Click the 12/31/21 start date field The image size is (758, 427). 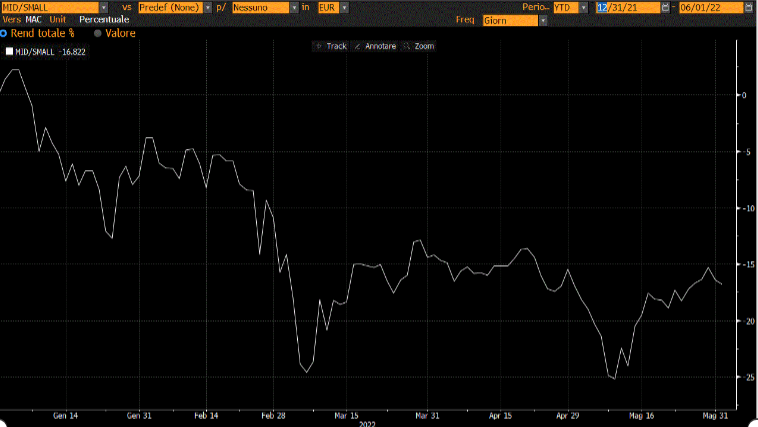click(627, 7)
